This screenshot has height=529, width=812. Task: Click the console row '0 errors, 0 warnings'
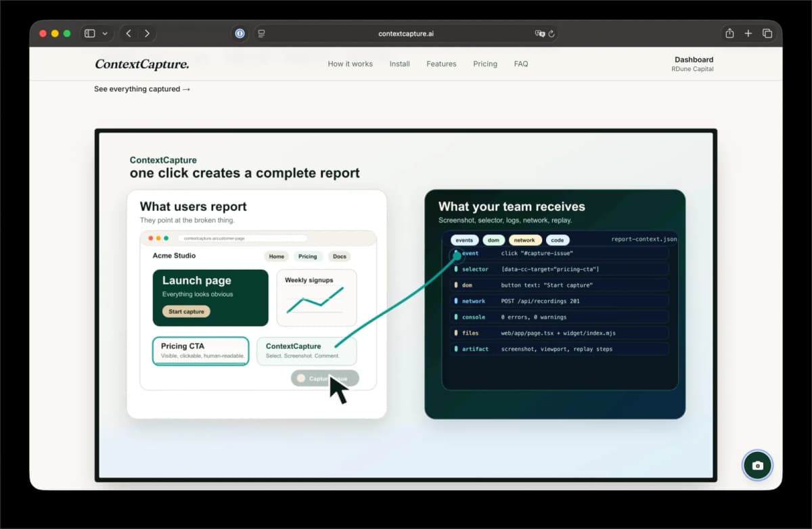pos(559,317)
